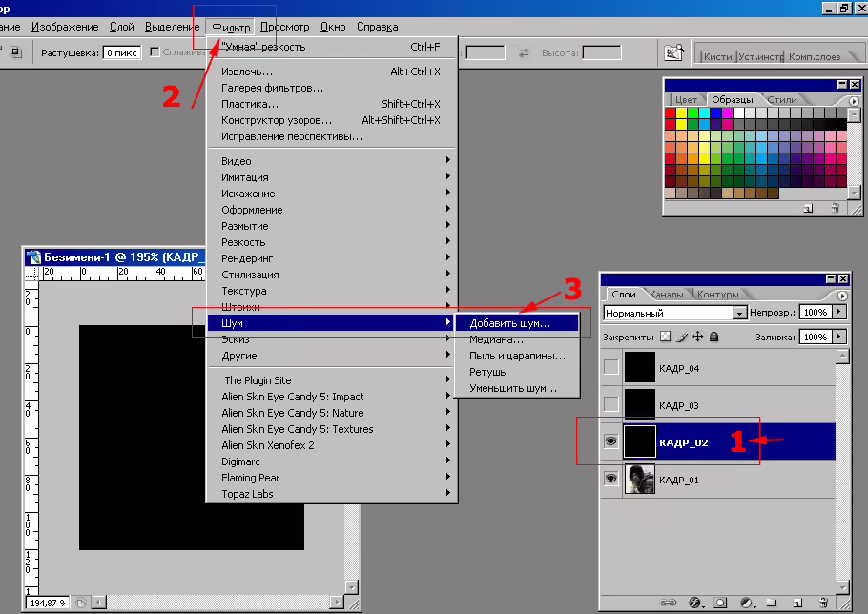
Task: Open the Справка menu
Action: point(377,27)
